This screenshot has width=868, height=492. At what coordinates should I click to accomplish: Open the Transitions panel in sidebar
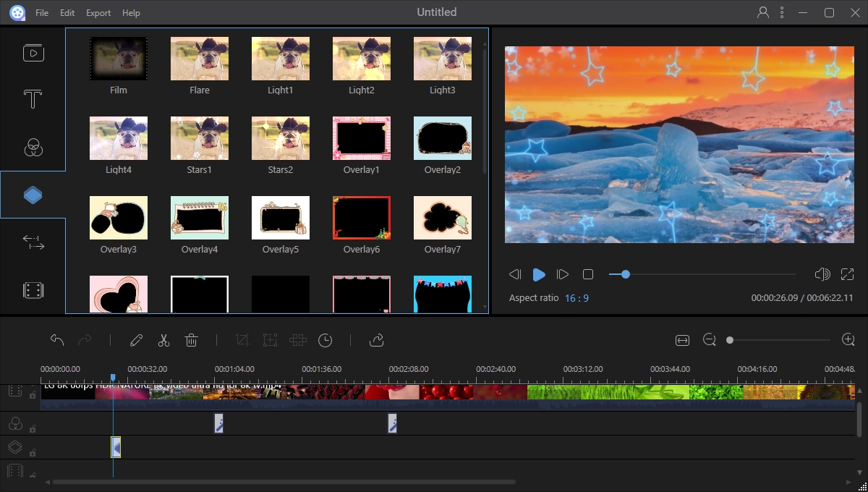[x=33, y=243]
